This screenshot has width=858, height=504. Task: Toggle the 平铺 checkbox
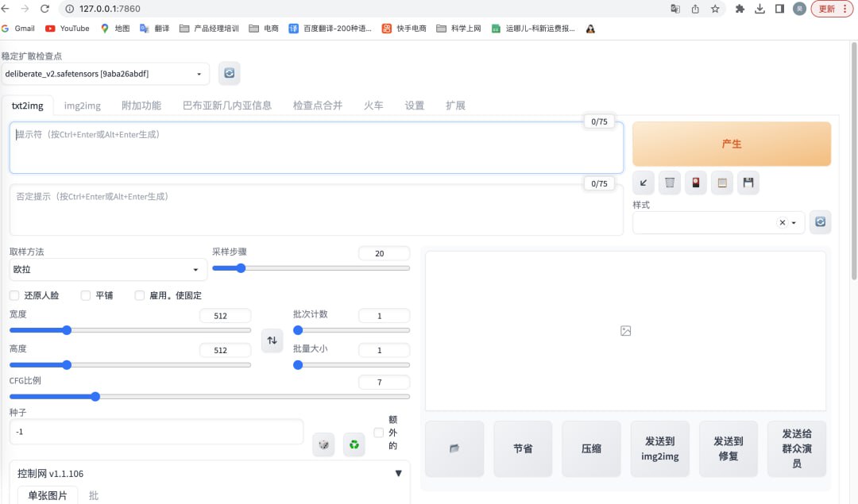(86, 295)
